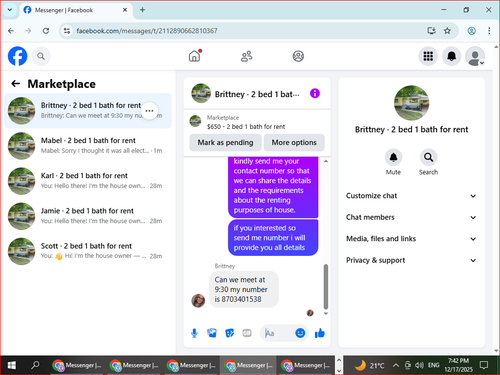The height and width of the screenshot is (375, 500).
Task: Open Windows notification center
Action: (484, 365)
